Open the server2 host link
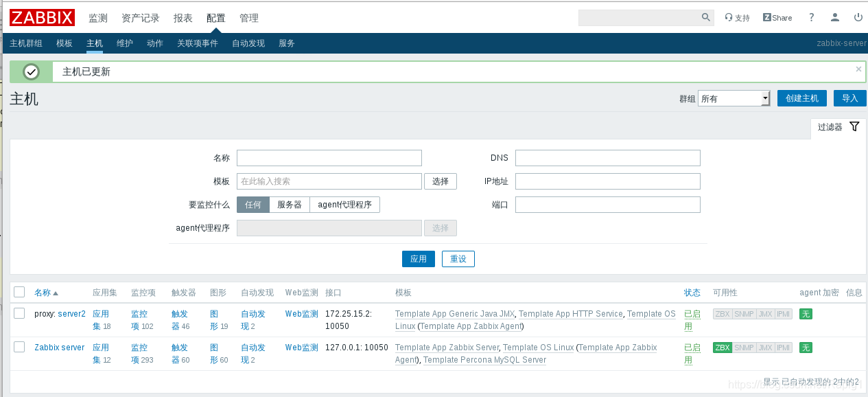Screen dimensions: 868x397 click(72, 314)
